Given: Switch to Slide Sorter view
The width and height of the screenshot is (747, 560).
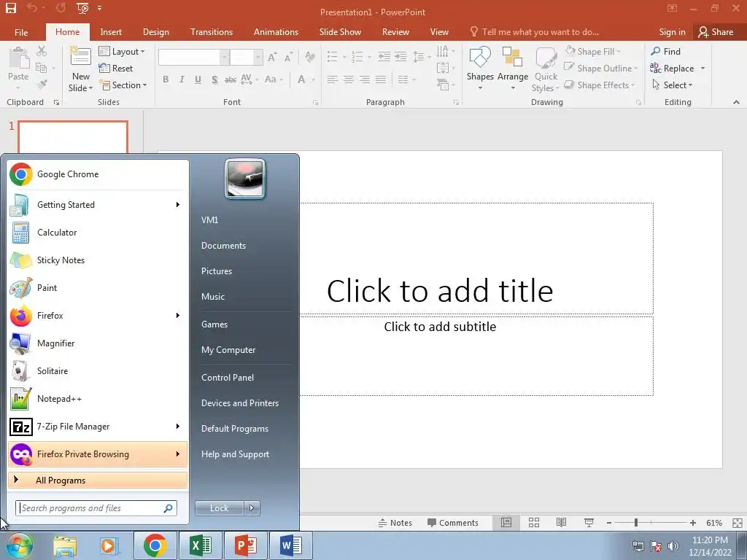Looking at the screenshot, I should [x=534, y=523].
